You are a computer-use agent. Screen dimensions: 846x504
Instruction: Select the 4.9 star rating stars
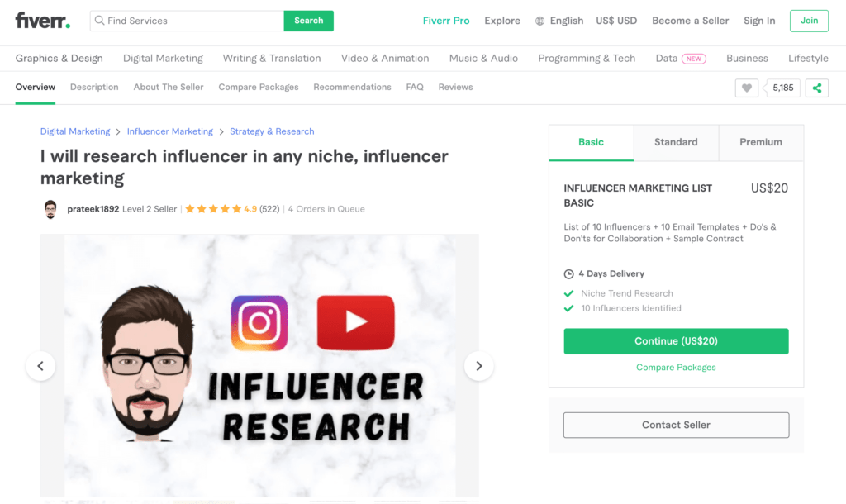(214, 209)
